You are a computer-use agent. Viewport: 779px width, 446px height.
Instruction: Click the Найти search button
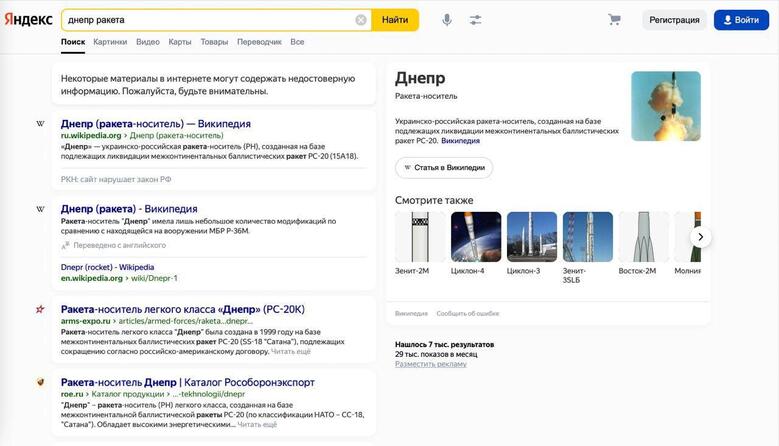(395, 20)
